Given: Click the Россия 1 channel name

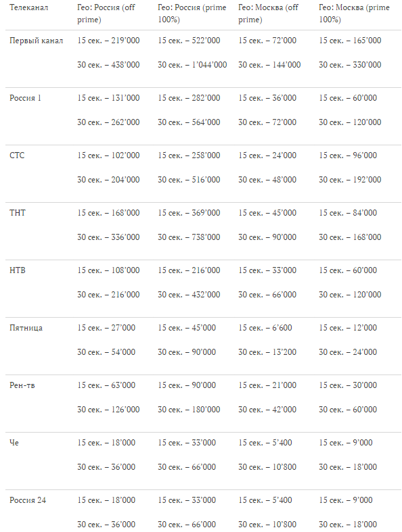Looking at the screenshot, I should tap(25, 98).
